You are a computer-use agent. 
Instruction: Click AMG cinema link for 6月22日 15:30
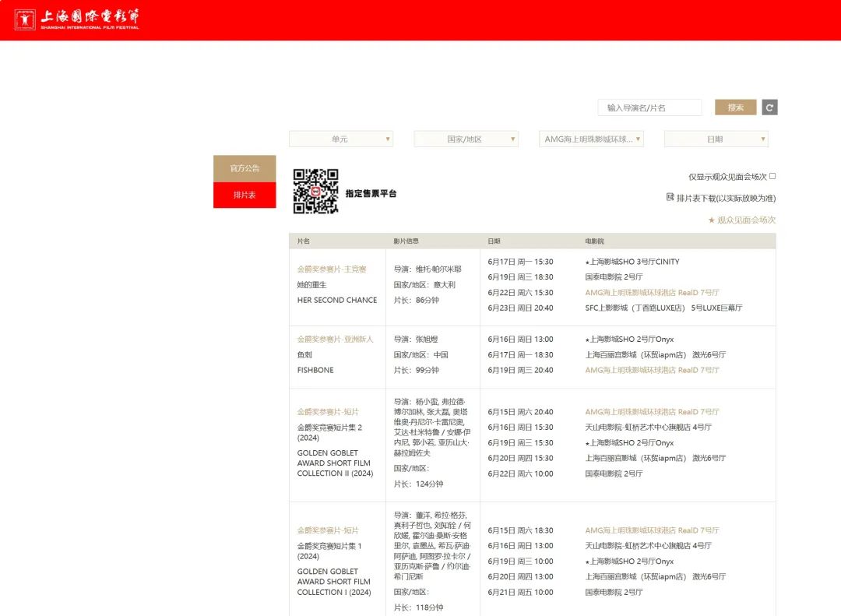(x=653, y=293)
